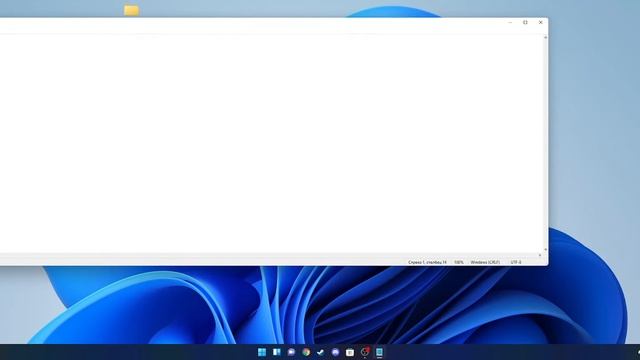Open the Windows Start menu
Image resolution: width=640 pixels, height=360 pixels.
point(262,352)
